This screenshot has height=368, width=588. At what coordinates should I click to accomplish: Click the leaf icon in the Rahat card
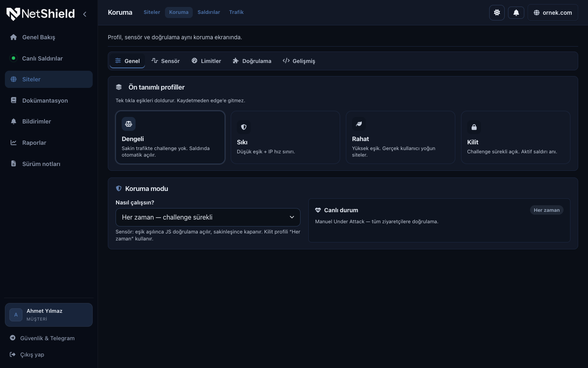point(359,124)
